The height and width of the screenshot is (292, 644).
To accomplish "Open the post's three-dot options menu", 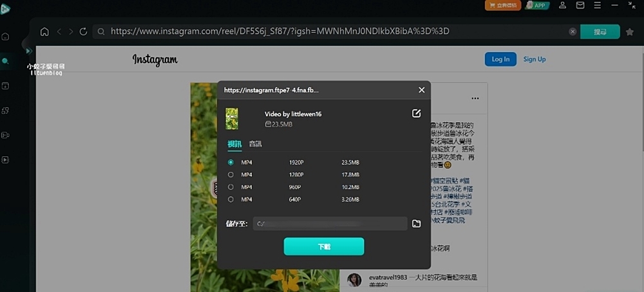I will pos(475,98).
